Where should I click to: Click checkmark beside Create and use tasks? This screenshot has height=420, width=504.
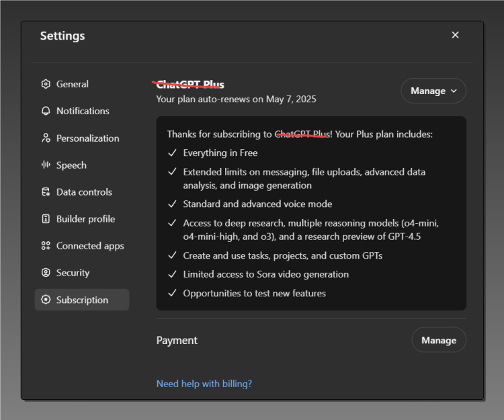coord(172,255)
